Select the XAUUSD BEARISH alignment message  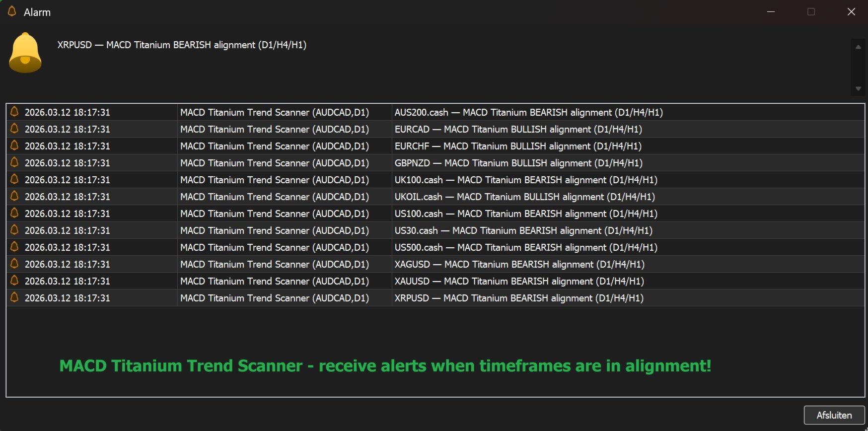pos(519,281)
